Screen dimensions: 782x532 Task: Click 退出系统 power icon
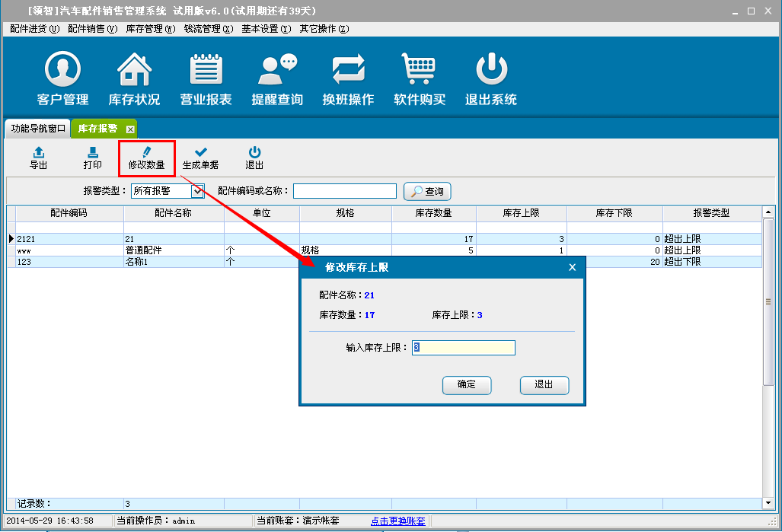(491, 71)
